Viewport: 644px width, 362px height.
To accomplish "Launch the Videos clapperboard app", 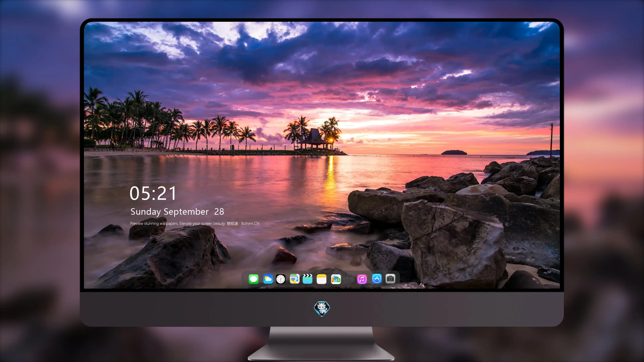I will coord(308,279).
